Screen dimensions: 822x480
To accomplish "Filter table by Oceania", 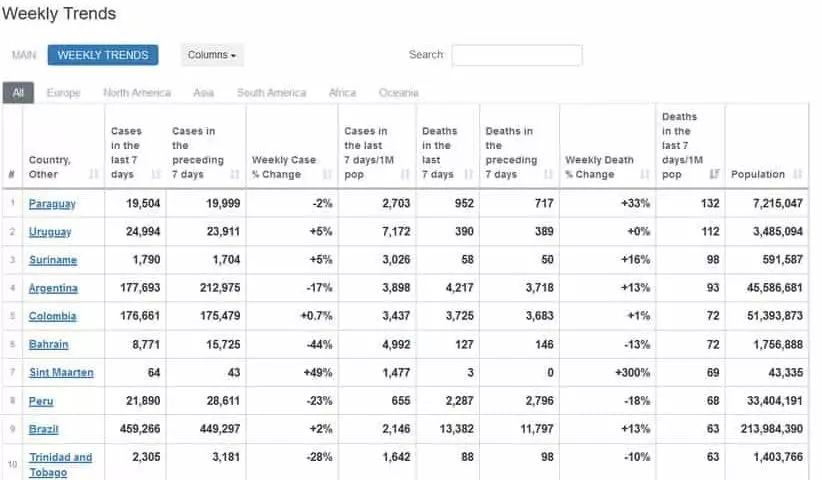I will (x=398, y=93).
